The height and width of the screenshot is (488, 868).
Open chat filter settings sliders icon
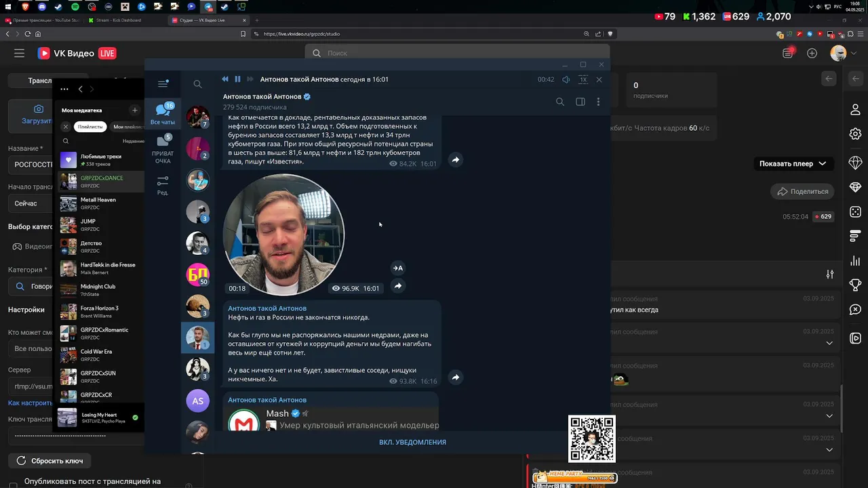[830, 274]
